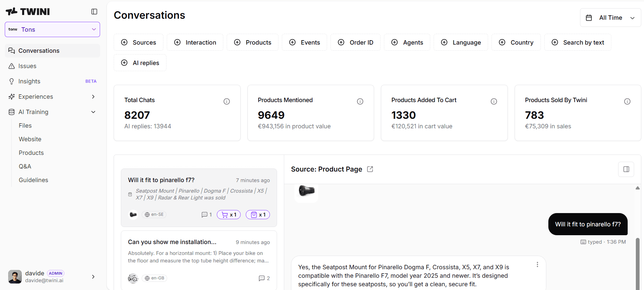Open the Product Page source external link
Viewport: 644px width, 290px height.
pyautogui.click(x=370, y=169)
